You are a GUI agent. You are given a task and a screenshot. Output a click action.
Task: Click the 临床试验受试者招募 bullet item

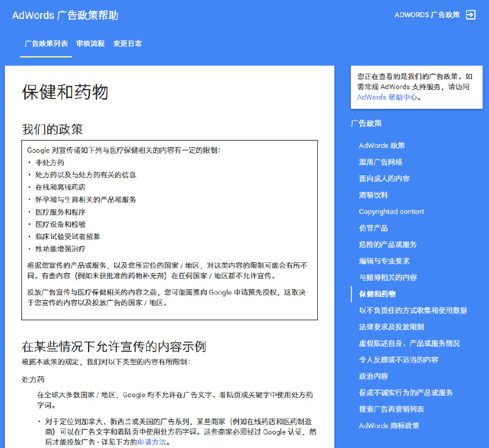(x=68, y=237)
